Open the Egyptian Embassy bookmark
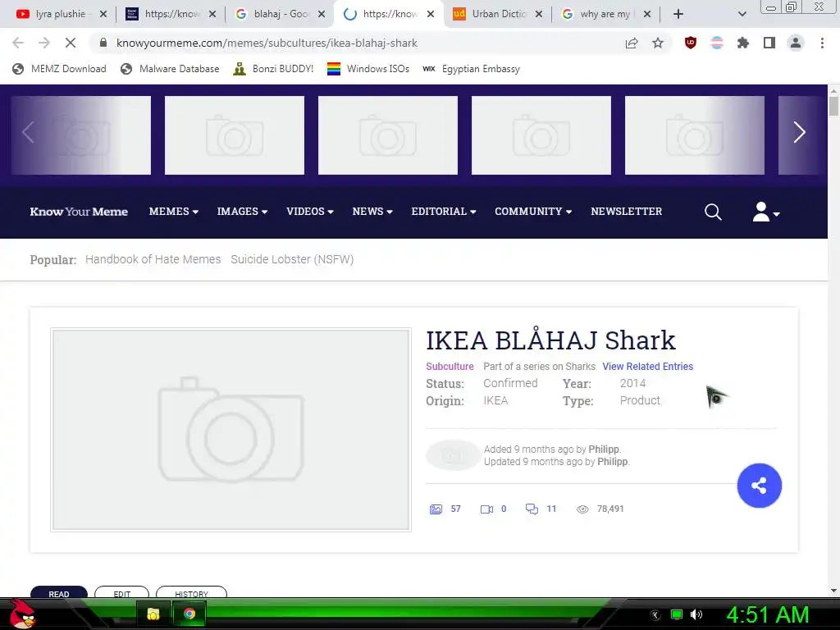Screen dimensions: 840x630 click(x=472, y=69)
